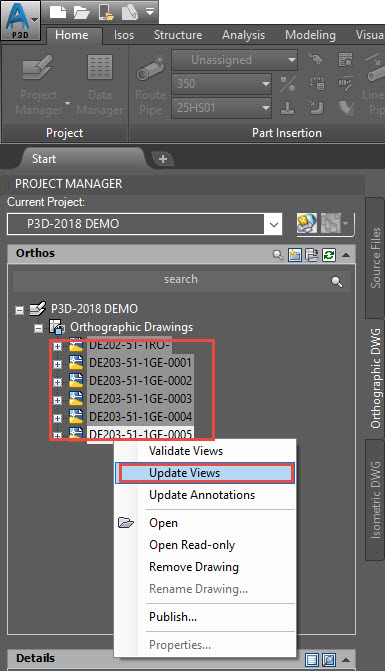Click the Route Pipe tool
This screenshot has height=671, width=385.
[151, 86]
